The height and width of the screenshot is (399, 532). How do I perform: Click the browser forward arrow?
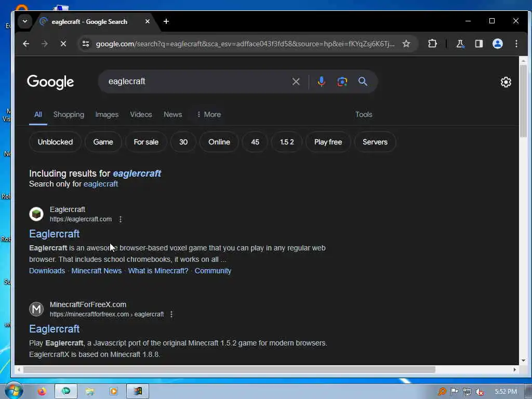click(x=45, y=44)
